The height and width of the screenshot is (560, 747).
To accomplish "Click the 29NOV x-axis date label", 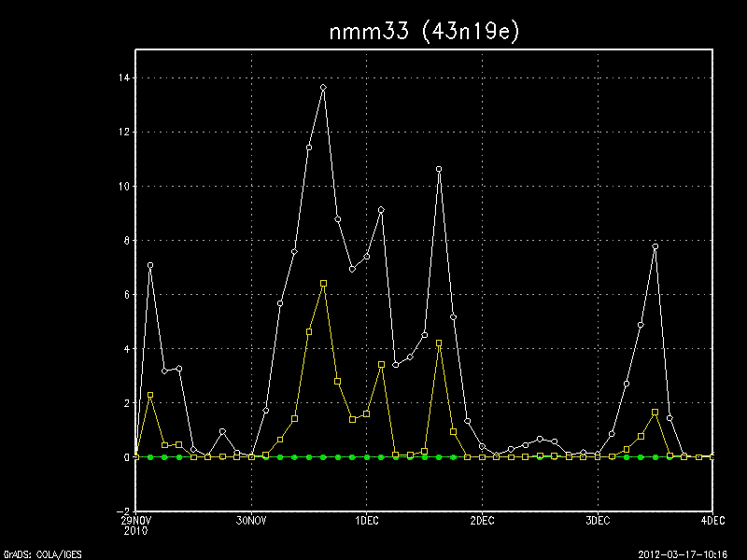I will (x=135, y=521).
